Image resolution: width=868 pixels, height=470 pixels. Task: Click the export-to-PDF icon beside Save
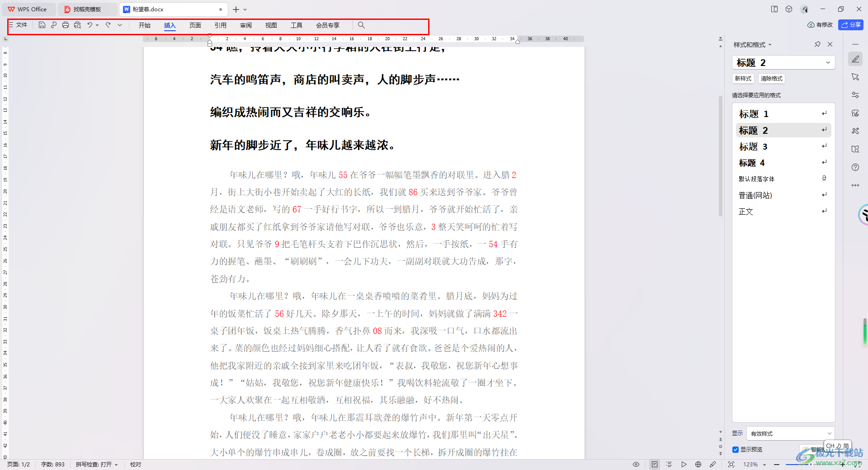[54, 25]
